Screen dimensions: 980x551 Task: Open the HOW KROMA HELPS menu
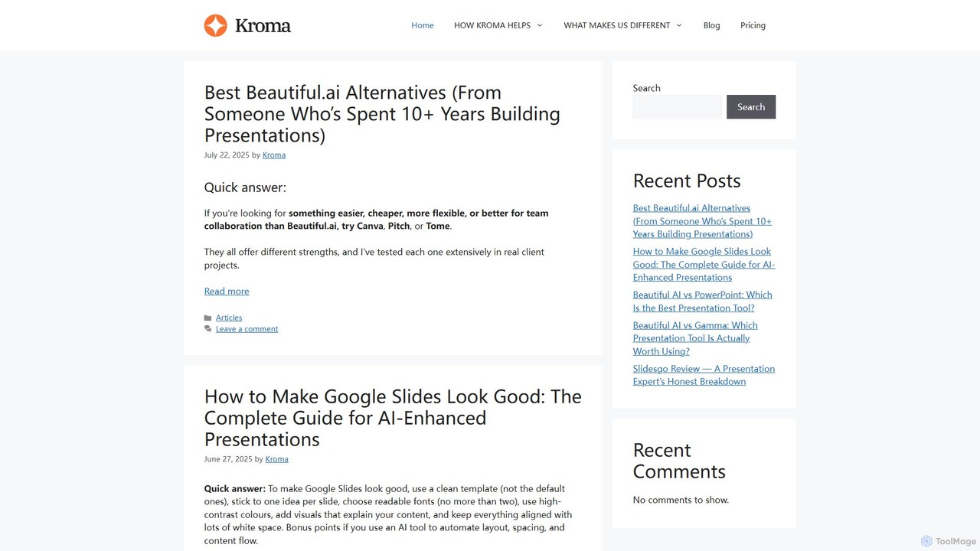click(492, 25)
